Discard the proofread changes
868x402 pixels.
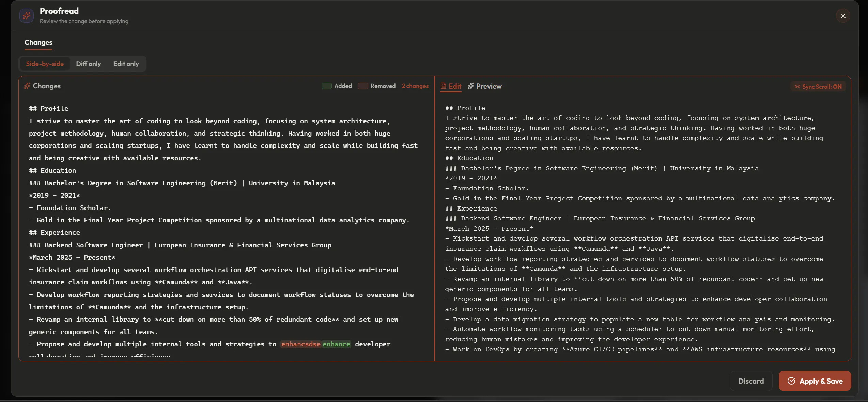tap(751, 381)
